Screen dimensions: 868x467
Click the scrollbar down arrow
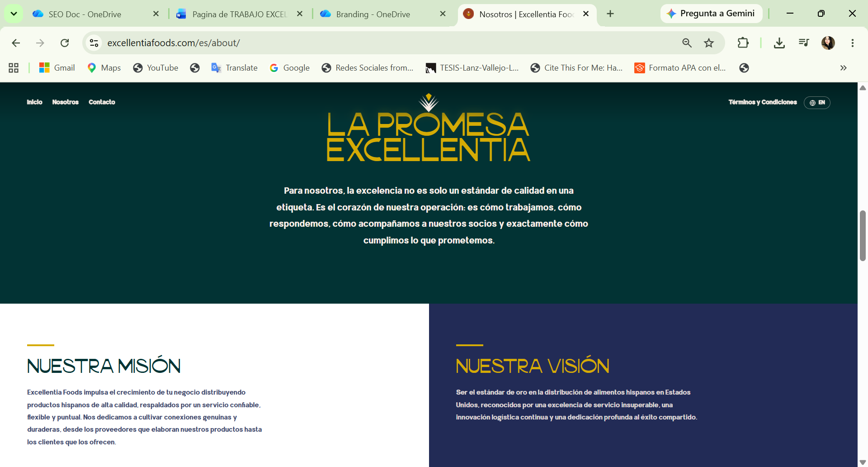(863, 462)
